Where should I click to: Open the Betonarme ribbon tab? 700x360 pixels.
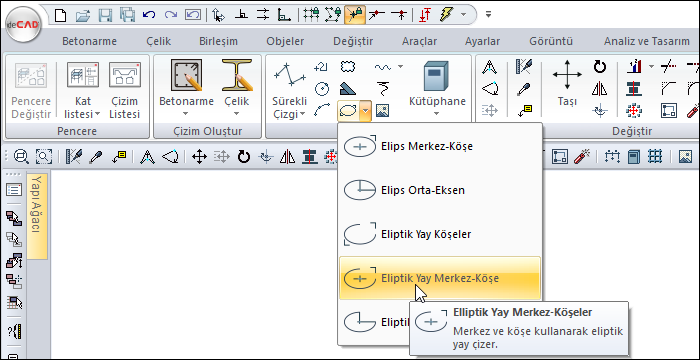(x=89, y=42)
